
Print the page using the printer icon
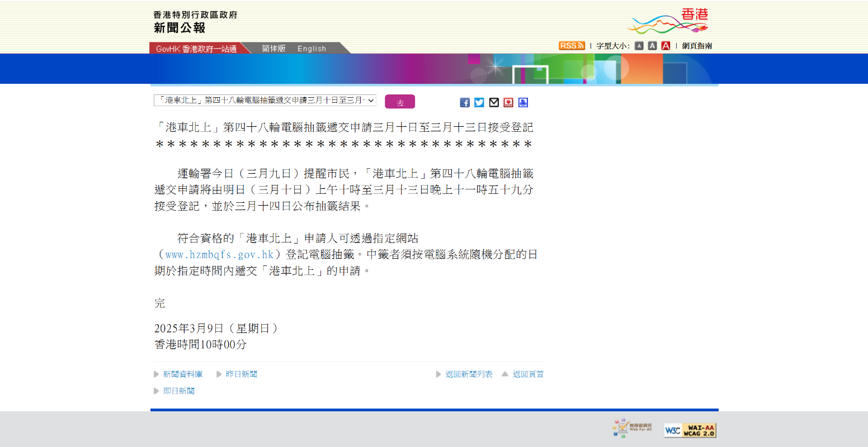[x=523, y=102]
